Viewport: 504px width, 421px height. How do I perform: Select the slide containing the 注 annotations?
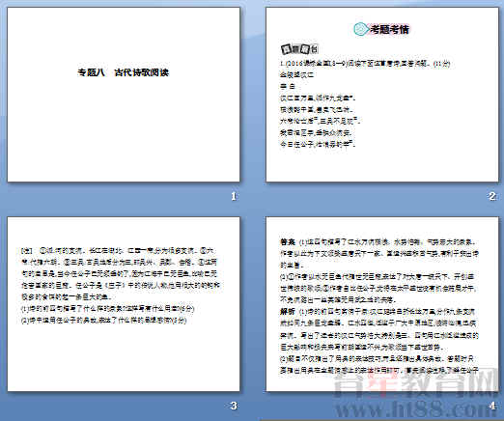click(x=124, y=304)
